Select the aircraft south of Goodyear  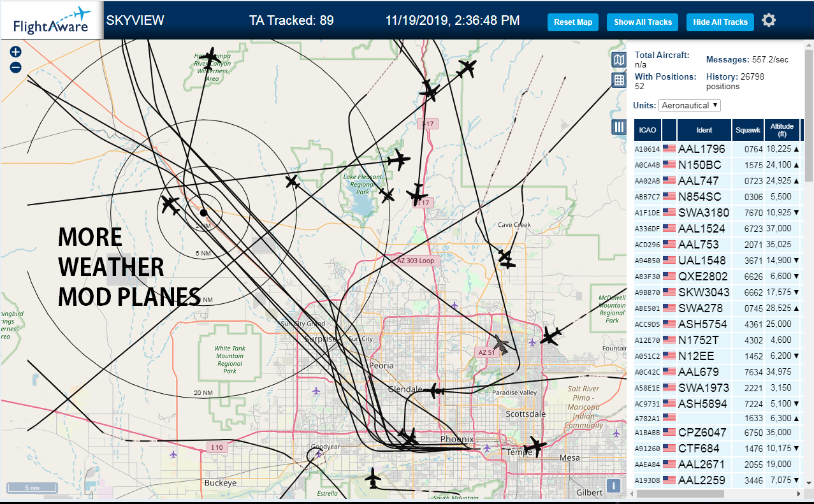[373, 478]
